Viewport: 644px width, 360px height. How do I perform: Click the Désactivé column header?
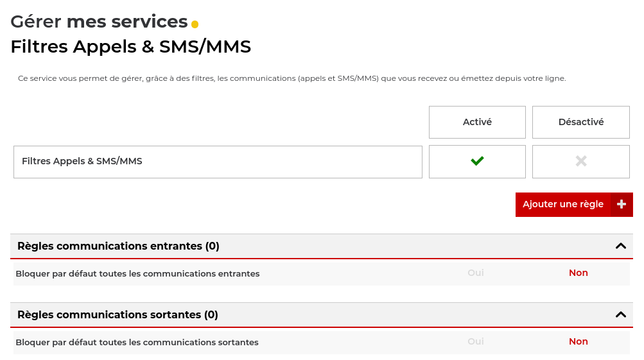pyautogui.click(x=580, y=122)
